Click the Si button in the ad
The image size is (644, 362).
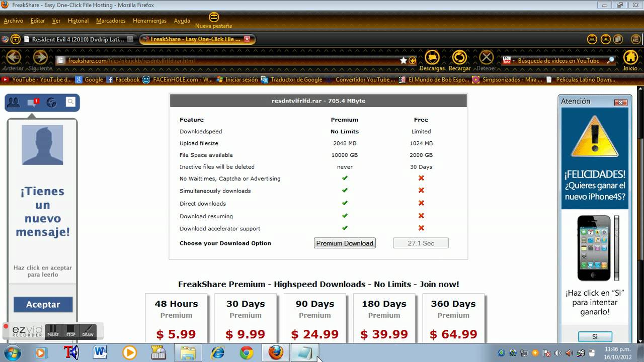click(595, 337)
